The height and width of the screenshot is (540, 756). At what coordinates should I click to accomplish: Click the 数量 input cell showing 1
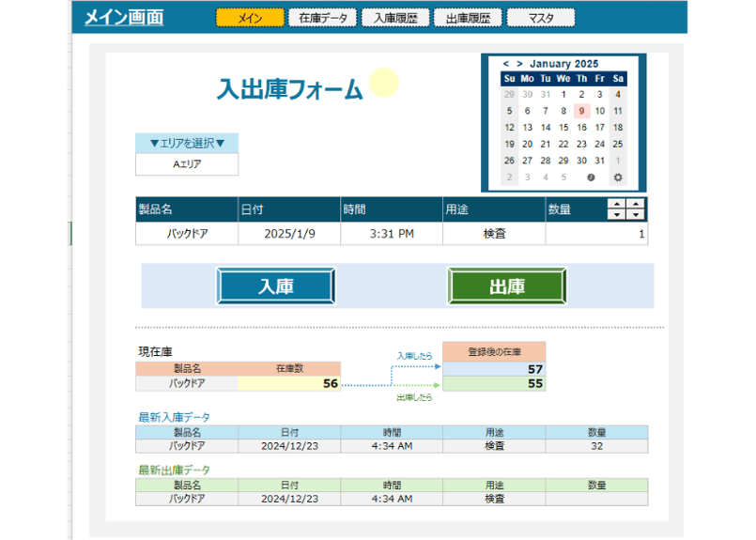coord(596,234)
